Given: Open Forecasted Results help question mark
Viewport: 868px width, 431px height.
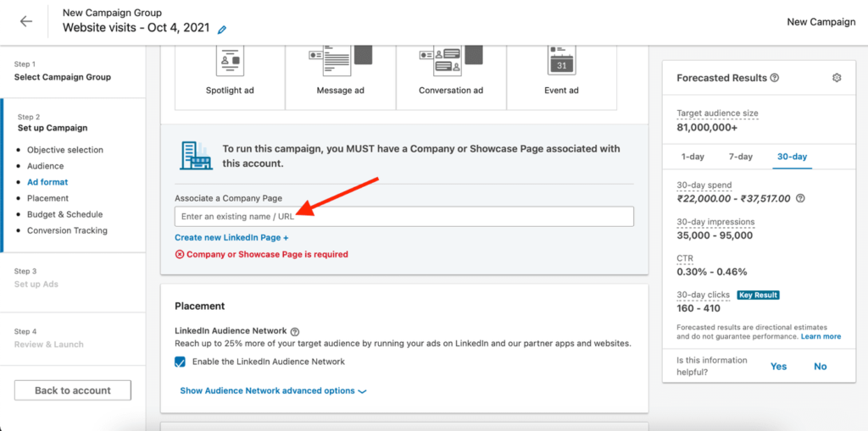Looking at the screenshot, I should pyautogui.click(x=775, y=78).
